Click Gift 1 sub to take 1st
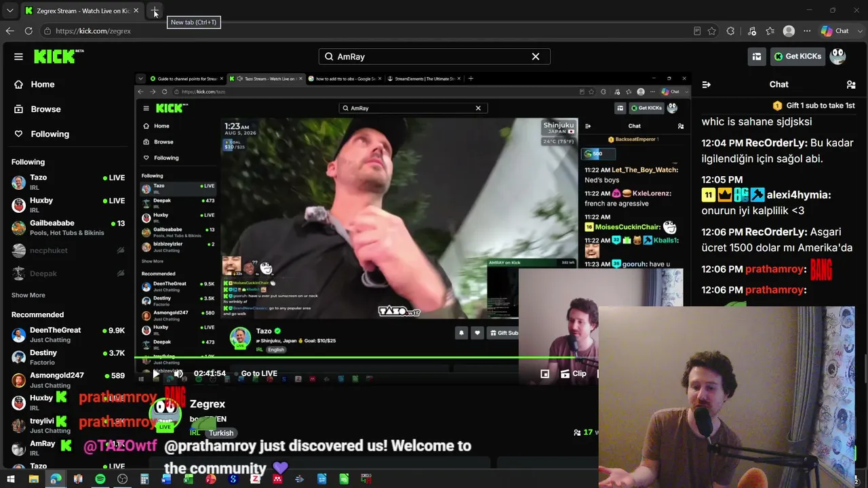The width and height of the screenshot is (868, 488). [814, 106]
